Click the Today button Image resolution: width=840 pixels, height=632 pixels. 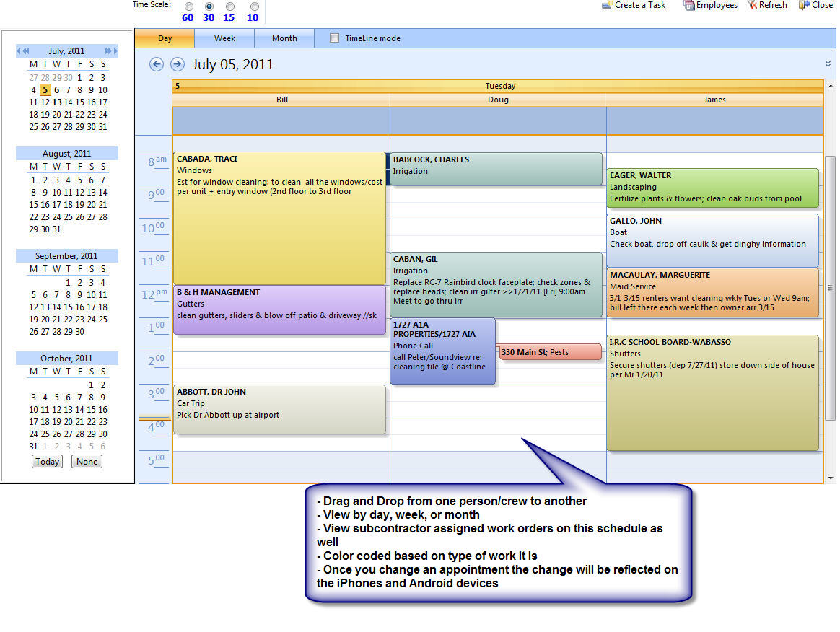tap(47, 462)
